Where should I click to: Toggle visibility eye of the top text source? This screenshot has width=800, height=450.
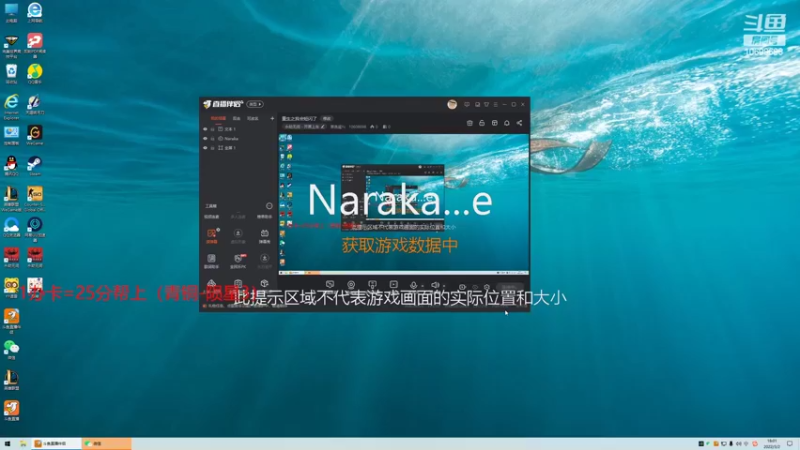click(x=206, y=129)
